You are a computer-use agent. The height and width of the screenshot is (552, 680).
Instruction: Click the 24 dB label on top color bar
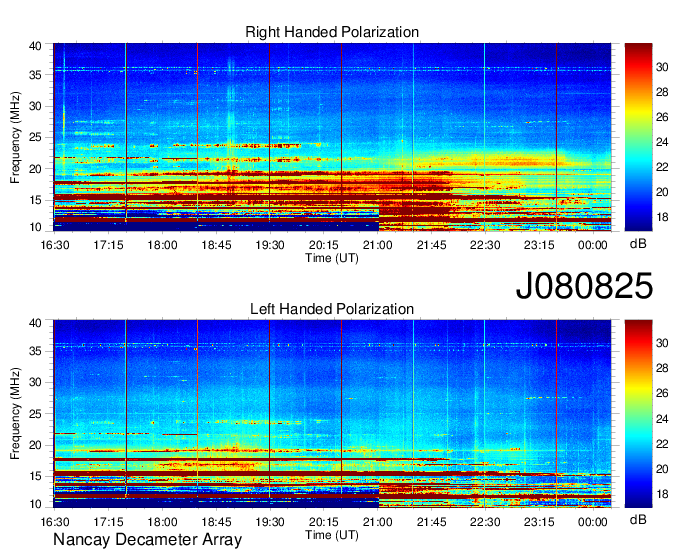point(662,142)
